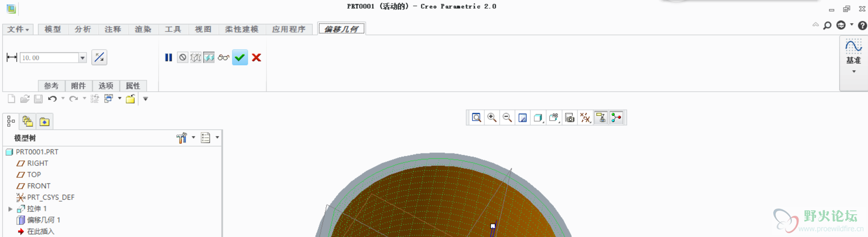Open the display style cube menu
Screen dimensions: 868x237
point(538,118)
